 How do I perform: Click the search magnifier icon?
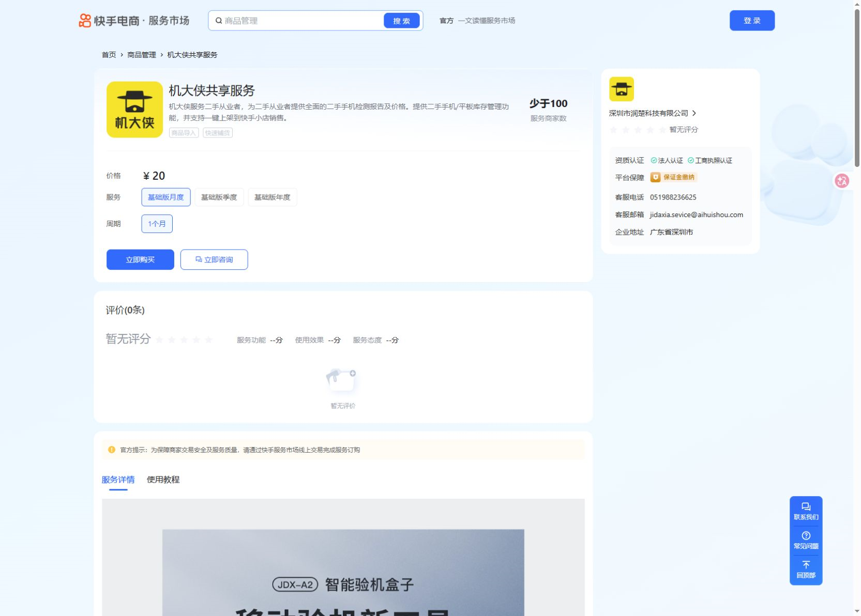pos(219,21)
